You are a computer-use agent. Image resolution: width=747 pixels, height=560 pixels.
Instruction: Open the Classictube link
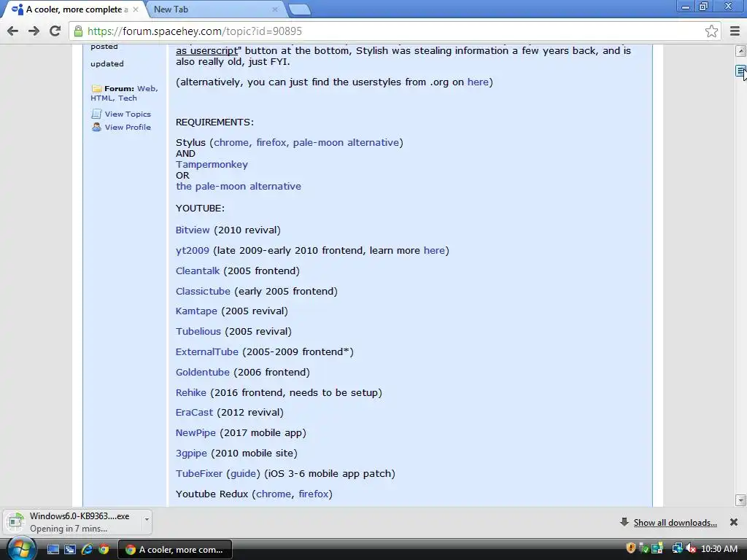point(203,292)
